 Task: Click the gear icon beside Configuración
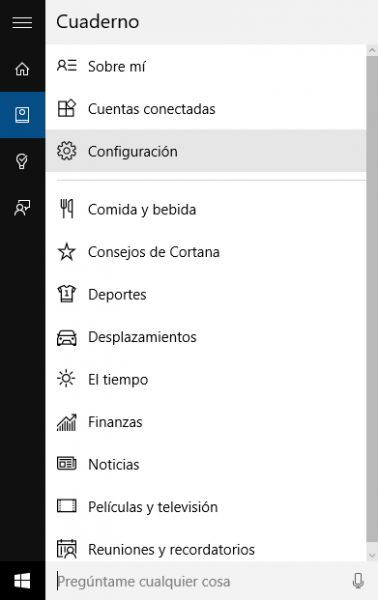coord(67,151)
